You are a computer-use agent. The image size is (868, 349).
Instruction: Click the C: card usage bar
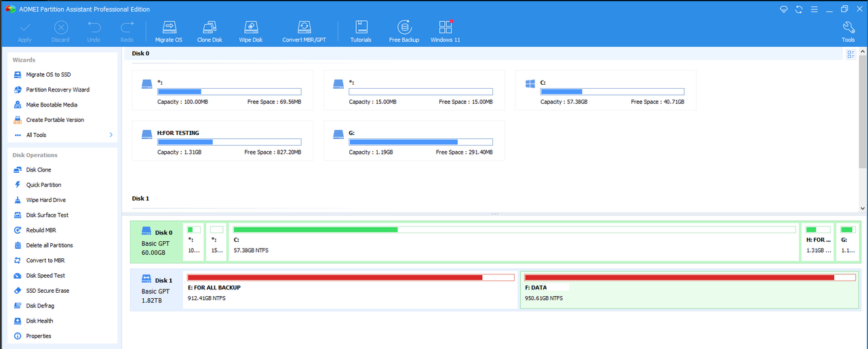click(x=612, y=91)
